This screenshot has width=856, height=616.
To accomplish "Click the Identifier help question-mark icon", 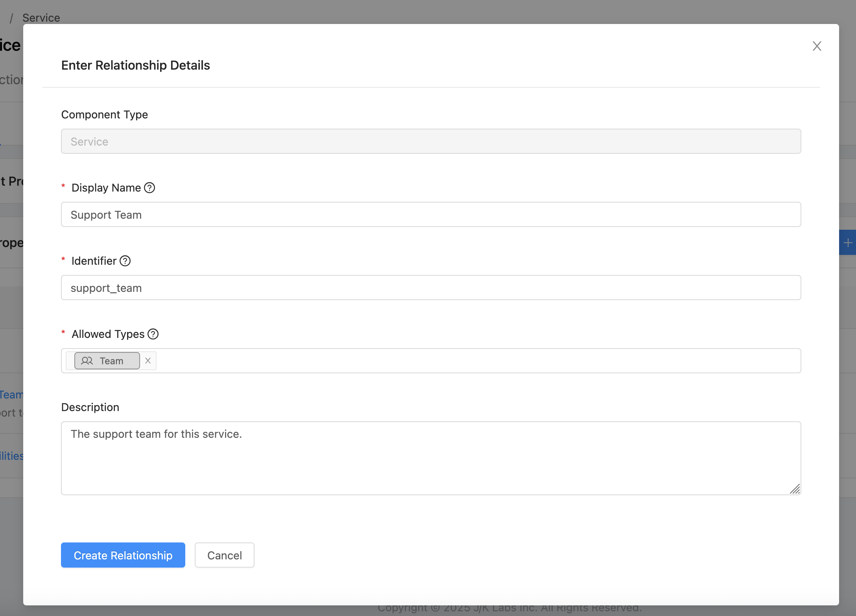I will (x=125, y=261).
